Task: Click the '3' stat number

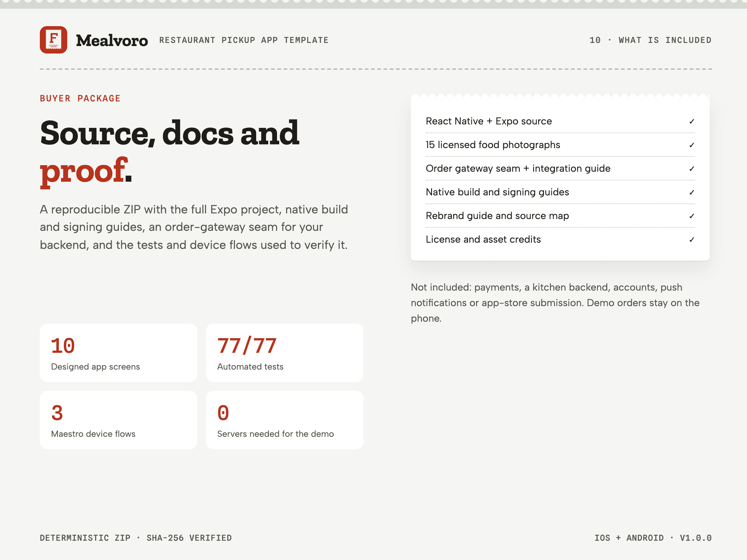Action: (57, 413)
